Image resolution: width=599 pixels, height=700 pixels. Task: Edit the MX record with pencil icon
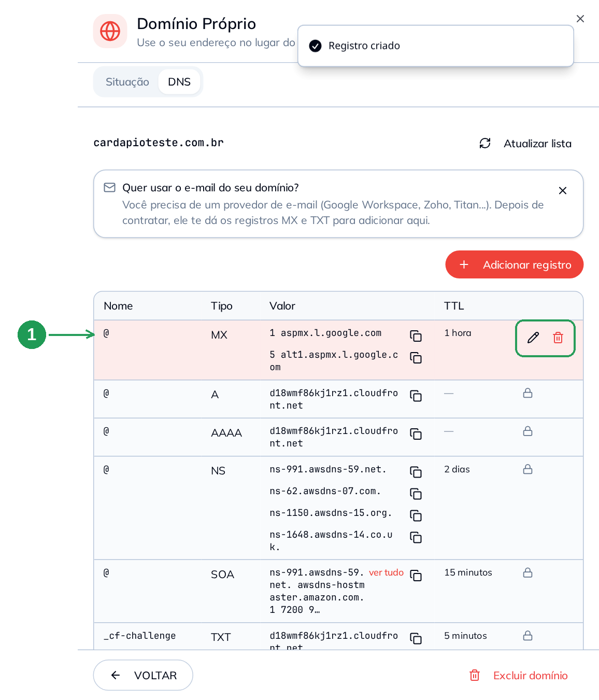533,338
